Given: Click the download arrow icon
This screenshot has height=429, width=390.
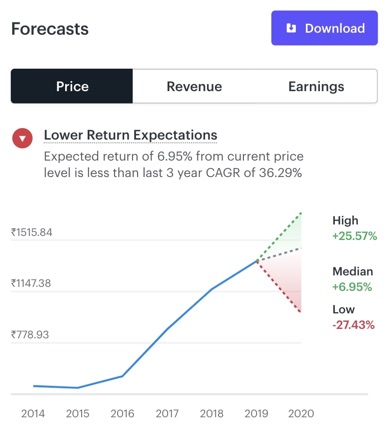Looking at the screenshot, I should (291, 28).
